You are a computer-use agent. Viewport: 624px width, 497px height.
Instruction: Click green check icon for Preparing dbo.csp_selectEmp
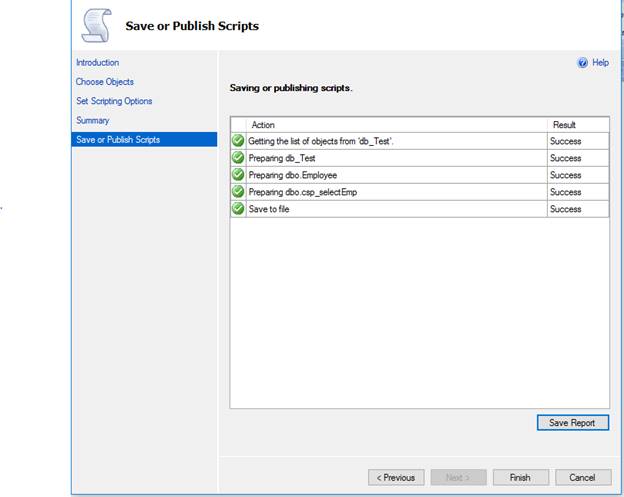pos(238,192)
